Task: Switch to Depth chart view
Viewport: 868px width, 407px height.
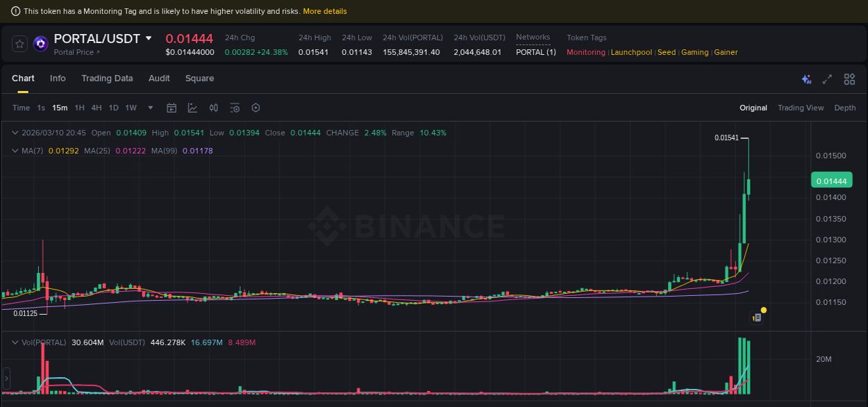Action: (x=845, y=108)
